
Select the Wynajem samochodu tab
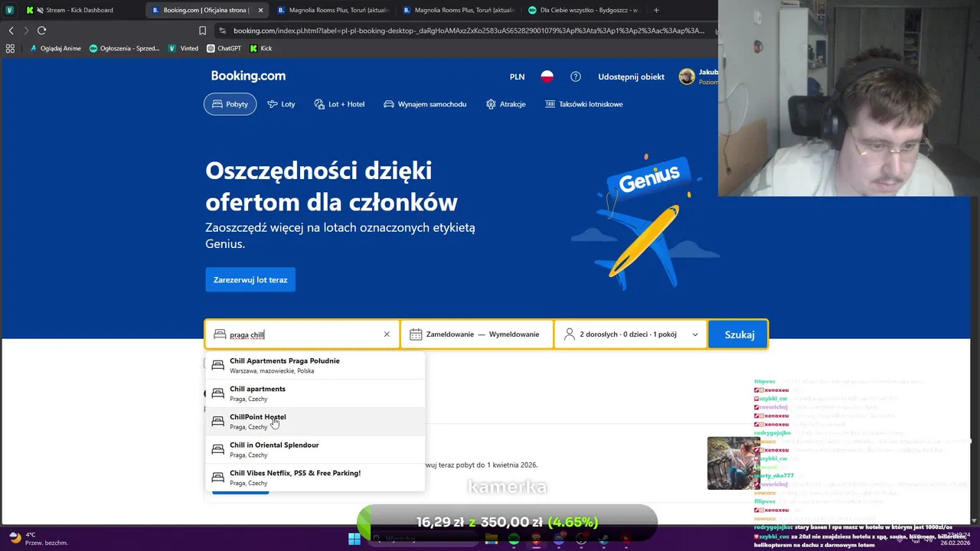coord(425,104)
